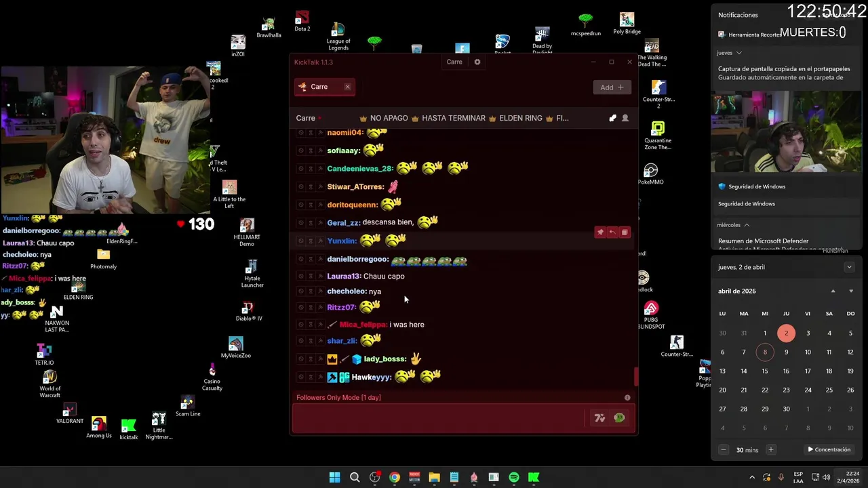Select April 15 in the calendar
Viewport: 868px width, 488px height.
(x=765, y=371)
